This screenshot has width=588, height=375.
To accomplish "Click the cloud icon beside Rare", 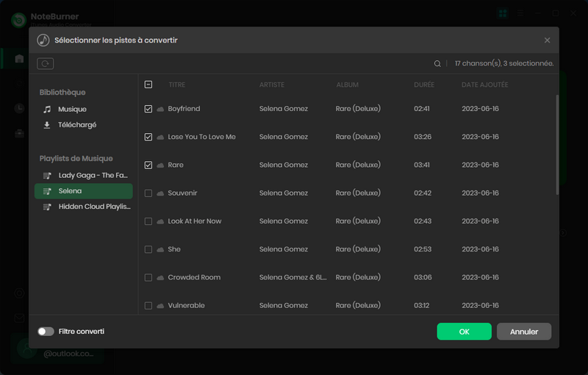I will [160, 165].
